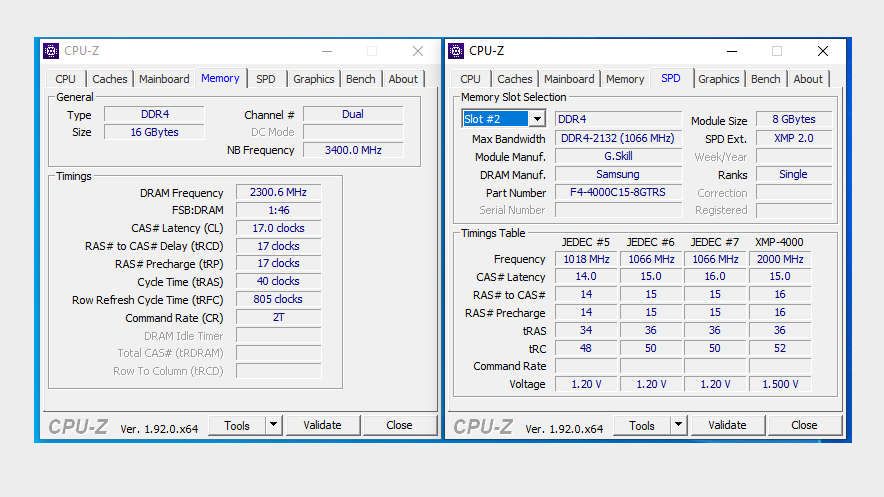Click SPD Ext. value XMP 2.0

(x=794, y=138)
